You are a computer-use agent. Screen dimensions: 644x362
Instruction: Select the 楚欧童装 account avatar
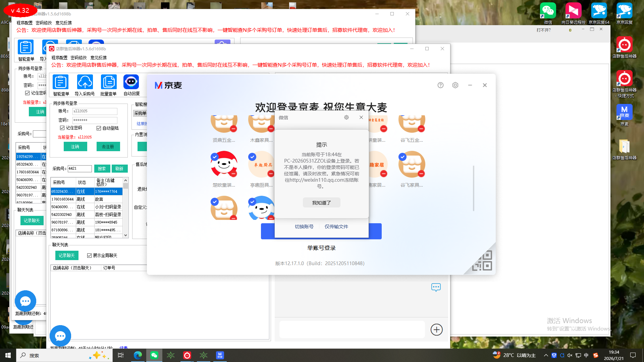pyautogui.click(x=224, y=164)
